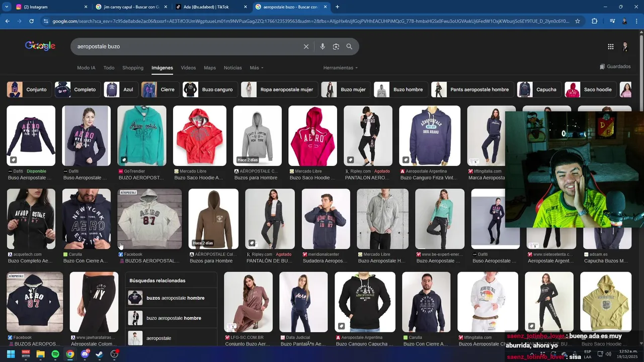
Task: Open the Windows Start menu
Action: [x=11, y=354]
